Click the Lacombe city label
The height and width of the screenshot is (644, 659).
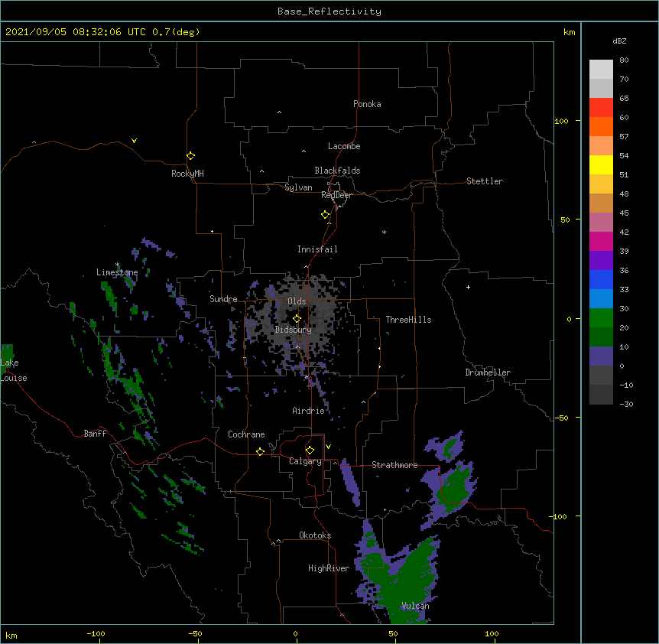coord(344,146)
